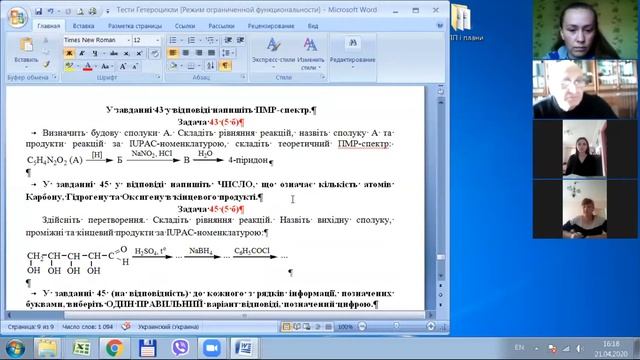Open Рассылки ribbon tab
The height and width of the screenshot is (360, 640).
(x=221, y=26)
